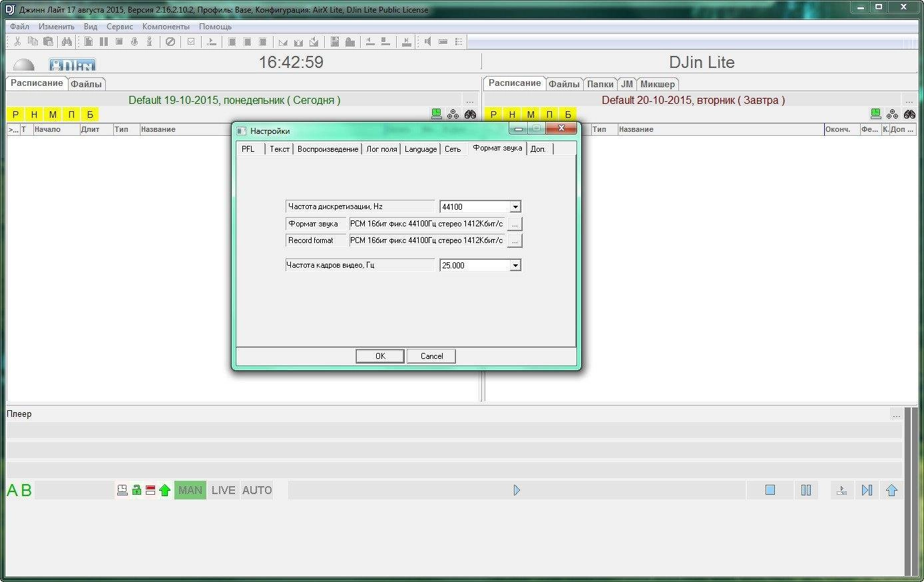Click the pause bars icon in top toolbar
The height and width of the screenshot is (582, 924).
coord(103,41)
